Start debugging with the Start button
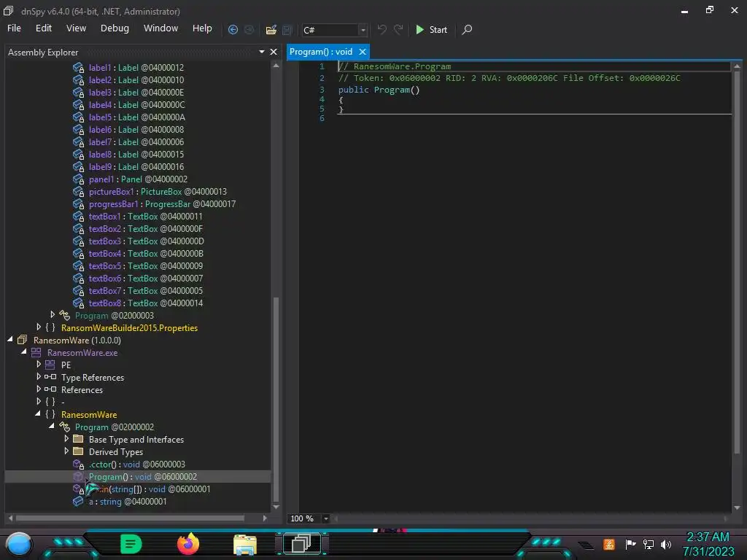747x560 pixels. click(431, 29)
